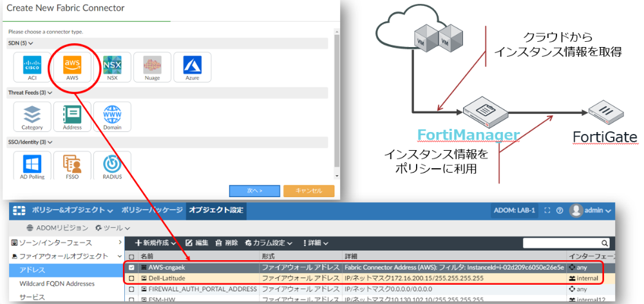Click the admin user avatar icon
644x304 pixels.
576,211
